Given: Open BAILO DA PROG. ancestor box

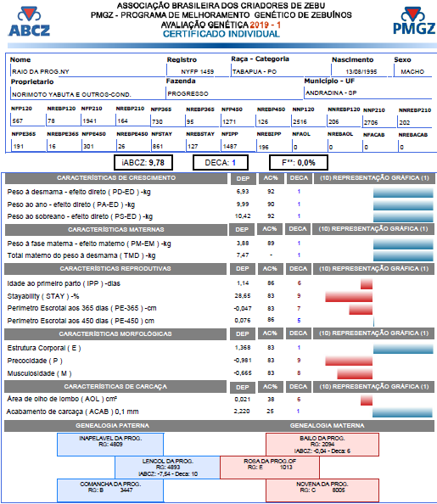Looking at the screenshot, I should [322, 445].
